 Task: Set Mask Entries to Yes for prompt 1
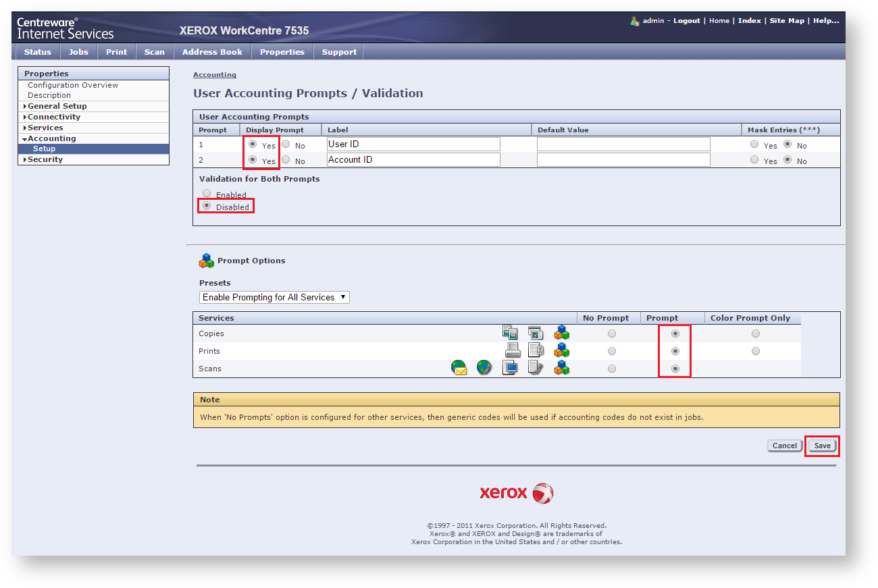[754, 144]
